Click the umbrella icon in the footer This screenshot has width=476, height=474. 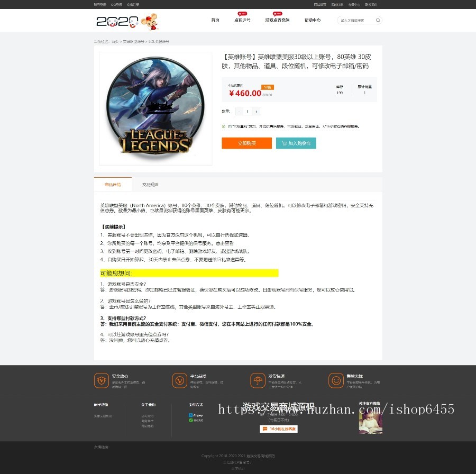(x=258, y=380)
